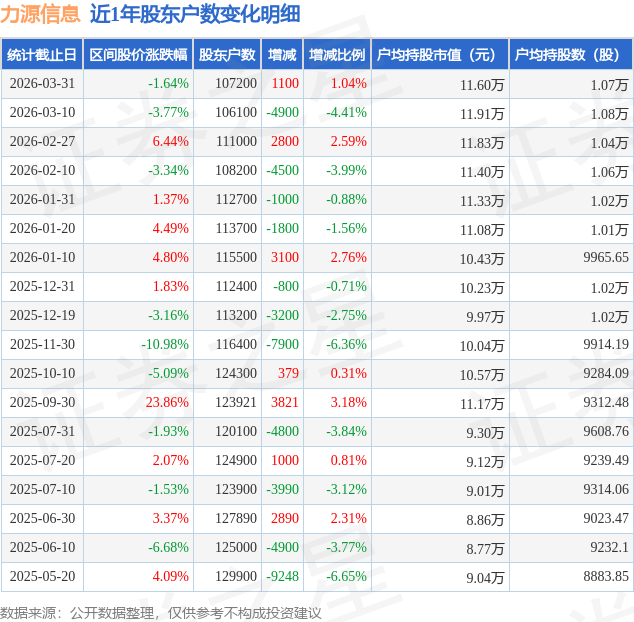Click the -9248 change value cell
The width and height of the screenshot is (634, 622).
point(282,577)
